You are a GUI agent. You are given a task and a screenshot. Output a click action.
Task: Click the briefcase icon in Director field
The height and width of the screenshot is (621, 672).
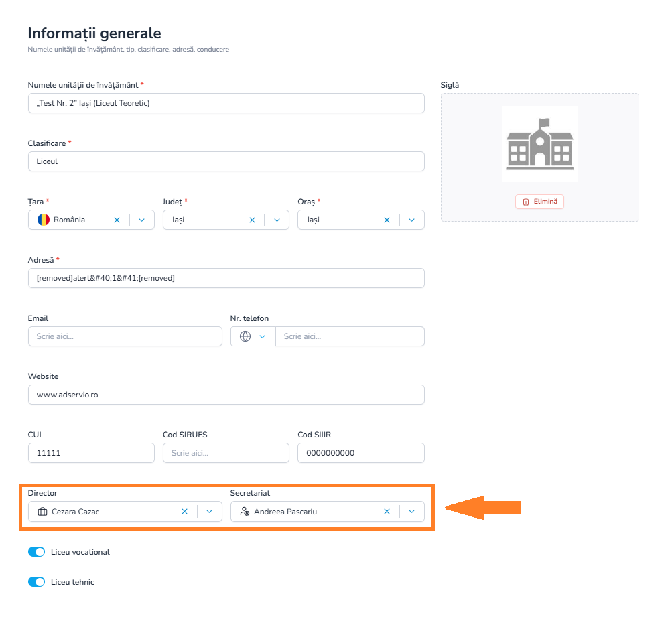(42, 512)
